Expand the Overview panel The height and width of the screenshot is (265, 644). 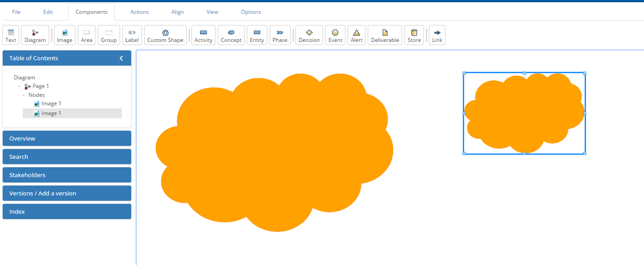pos(67,138)
